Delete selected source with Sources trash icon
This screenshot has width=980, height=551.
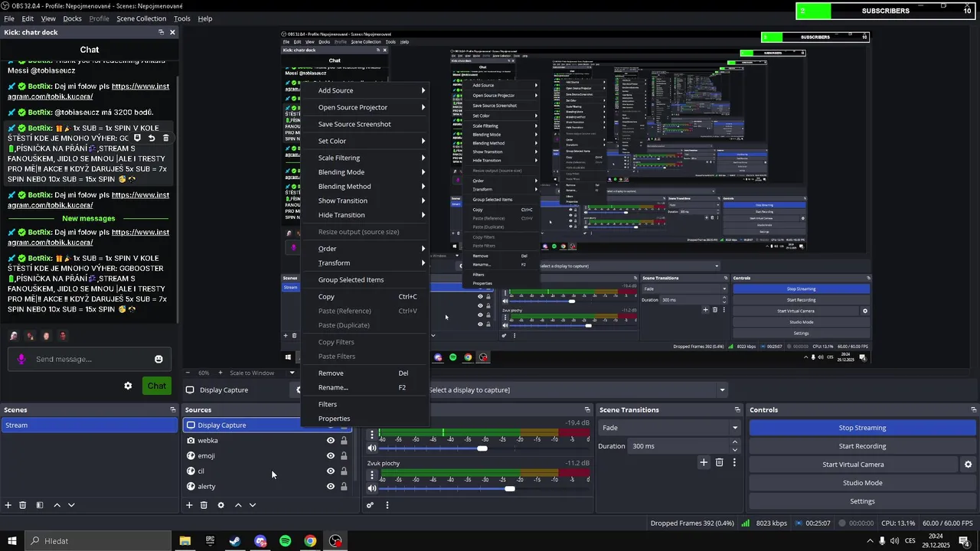pyautogui.click(x=204, y=505)
